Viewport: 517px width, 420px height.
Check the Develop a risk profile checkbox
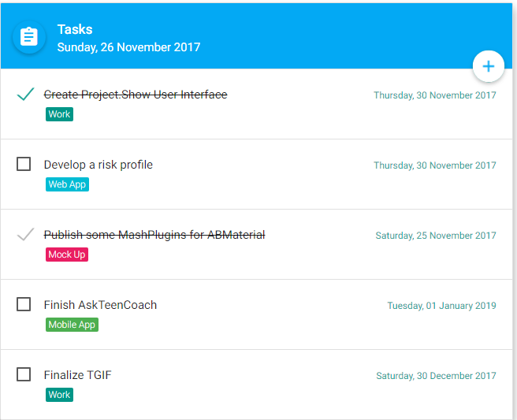24,164
